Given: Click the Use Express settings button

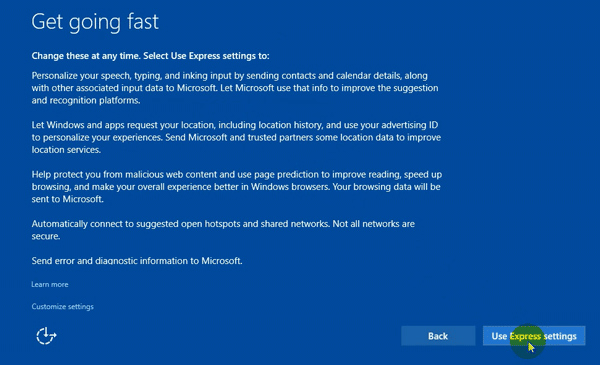Looking at the screenshot, I should click(x=534, y=336).
